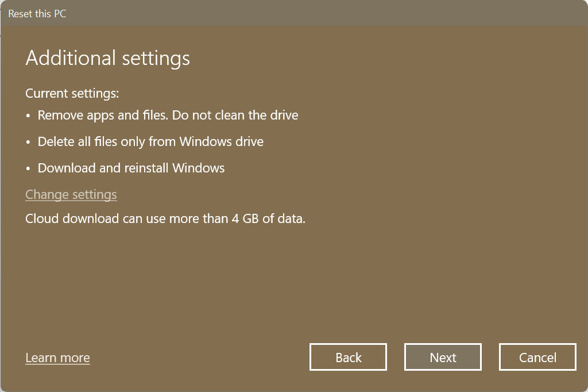The width and height of the screenshot is (588, 392).
Task: Open Change settings to modify reset options
Action: [x=71, y=195]
